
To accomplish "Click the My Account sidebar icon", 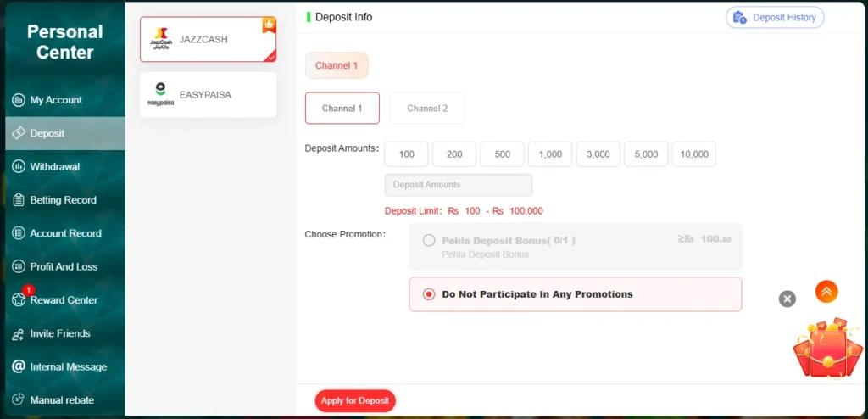I will [x=19, y=100].
